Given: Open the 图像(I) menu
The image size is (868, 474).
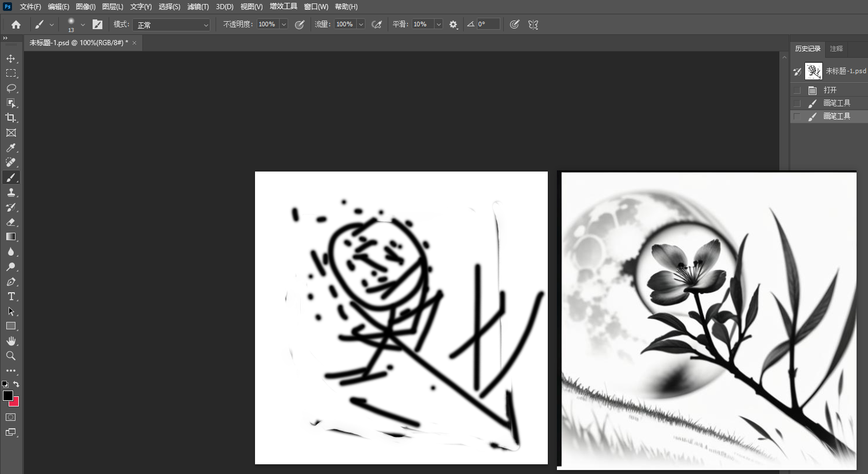Looking at the screenshot, I should pyautogui.click(x=86, y=7).
